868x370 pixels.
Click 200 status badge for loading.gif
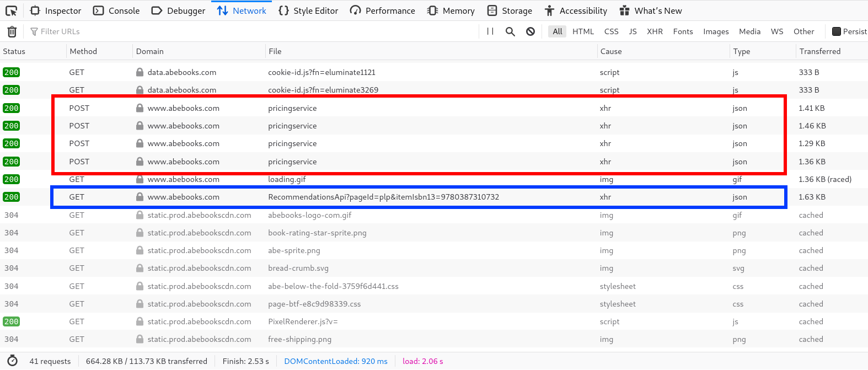pos(11,179)
